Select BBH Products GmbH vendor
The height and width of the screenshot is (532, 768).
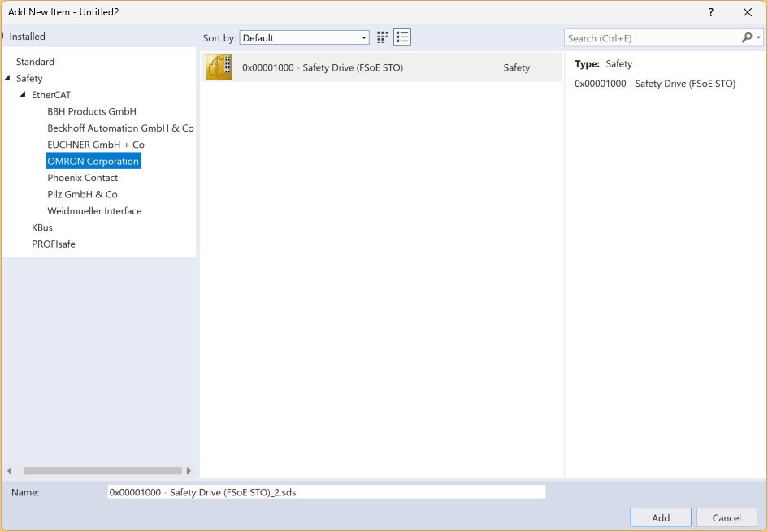point(92,111)
